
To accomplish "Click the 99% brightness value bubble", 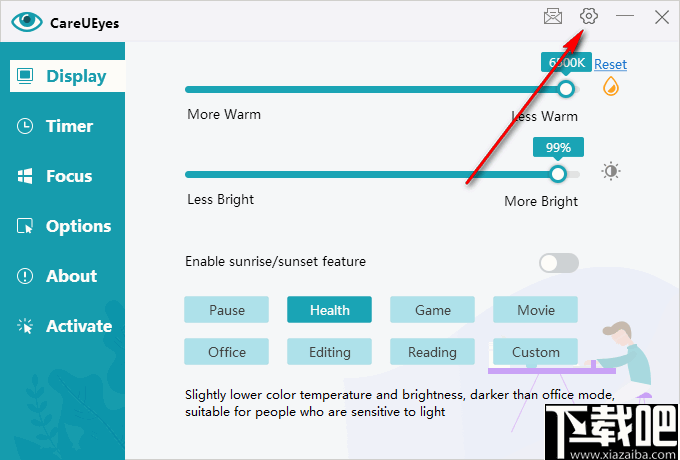I will (x=558, y=147).
